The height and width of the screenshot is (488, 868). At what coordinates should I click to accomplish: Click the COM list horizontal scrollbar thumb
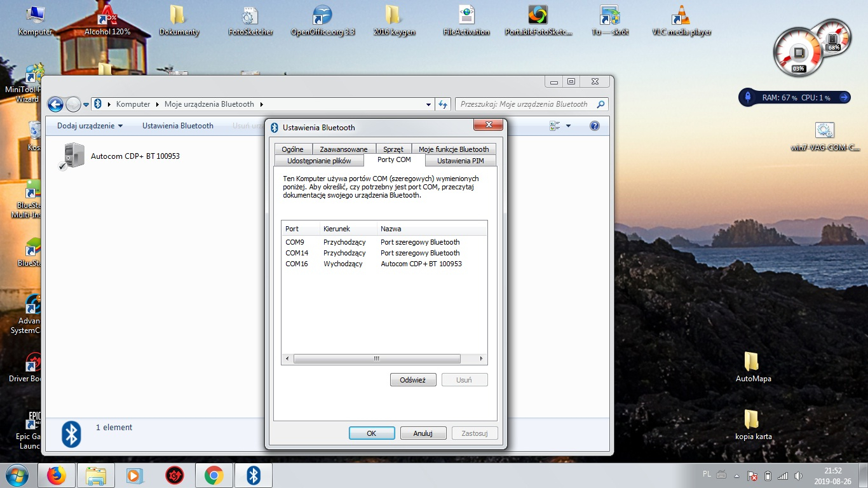pos(377,359)
